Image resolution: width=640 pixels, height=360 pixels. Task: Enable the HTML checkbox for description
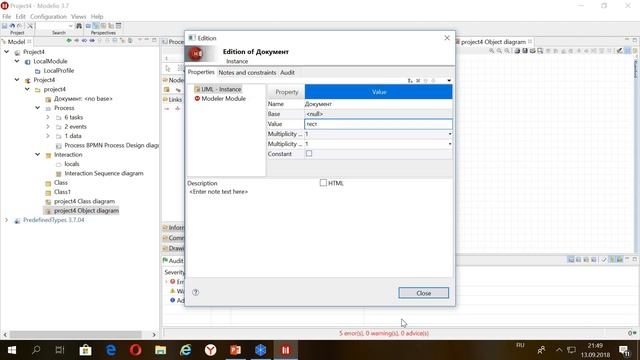[x=323, y=183]
